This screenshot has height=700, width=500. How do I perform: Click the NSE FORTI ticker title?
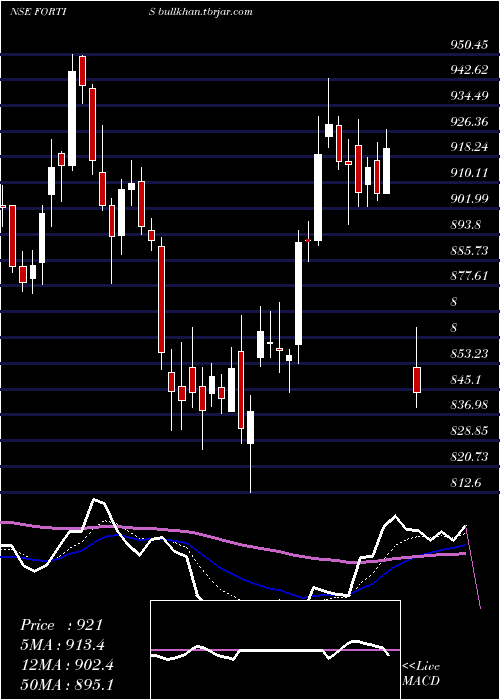[x=38, y=12]
